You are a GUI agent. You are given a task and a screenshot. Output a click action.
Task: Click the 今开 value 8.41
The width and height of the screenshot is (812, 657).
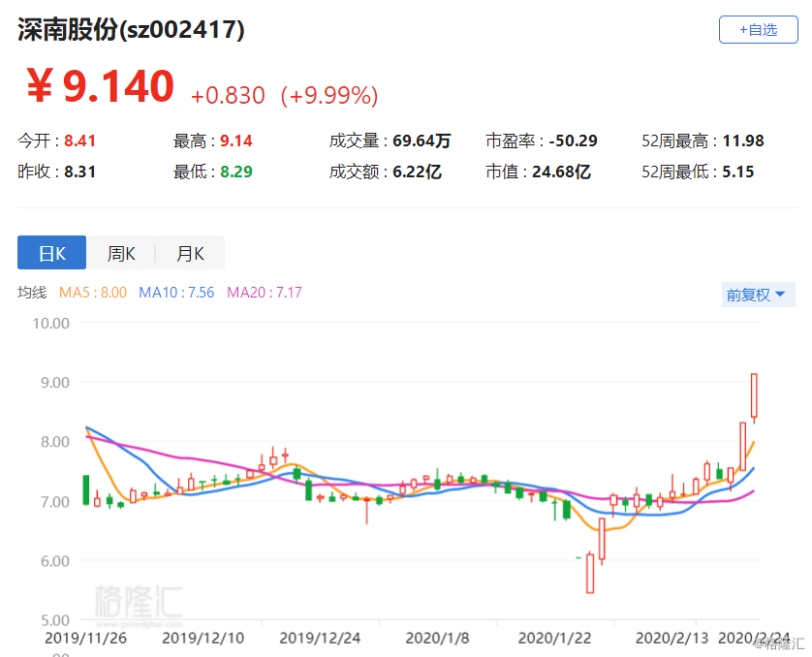coord(79,141)
